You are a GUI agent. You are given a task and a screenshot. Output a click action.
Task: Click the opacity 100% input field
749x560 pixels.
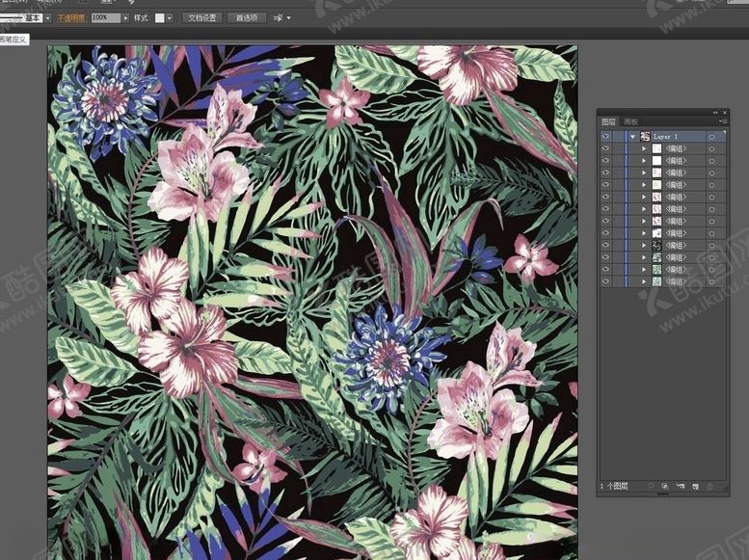point(106,17)
